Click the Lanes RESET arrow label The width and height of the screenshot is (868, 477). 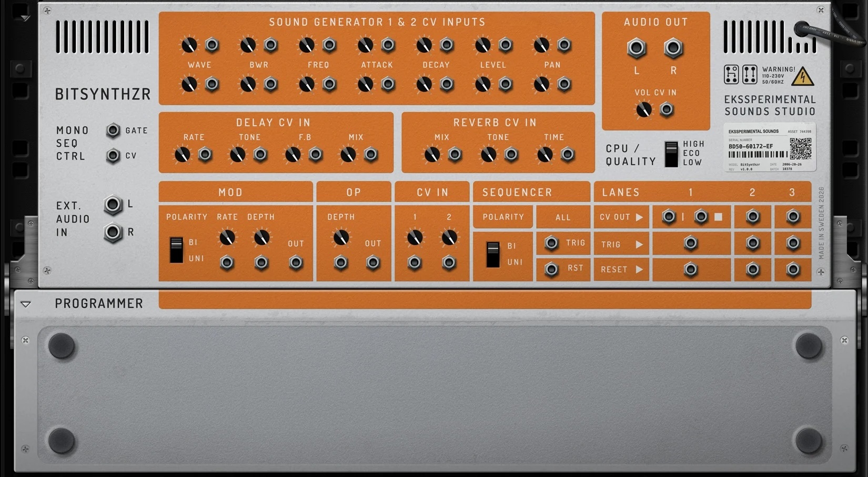click(622, 270)
